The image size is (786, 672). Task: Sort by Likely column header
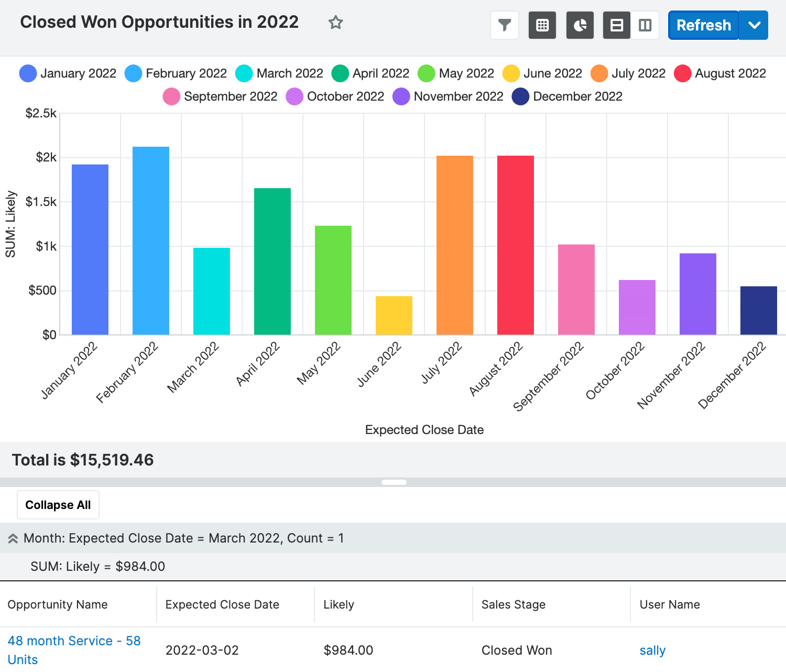point(339,604)
